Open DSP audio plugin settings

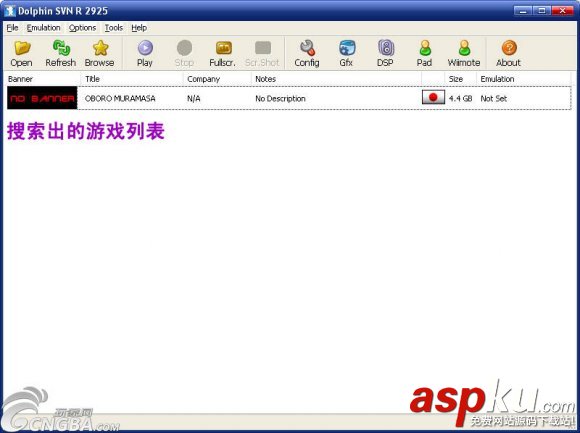click(x=385, y=54)
